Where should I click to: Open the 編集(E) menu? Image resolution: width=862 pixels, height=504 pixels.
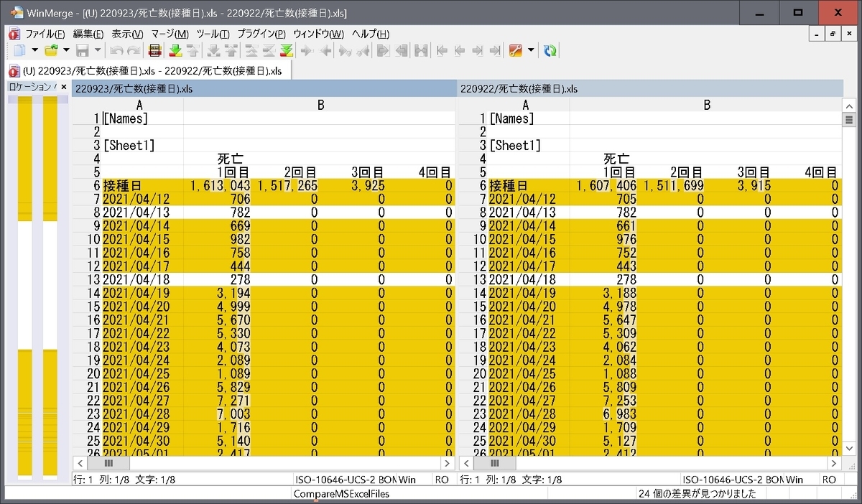[x=88, y=34]
